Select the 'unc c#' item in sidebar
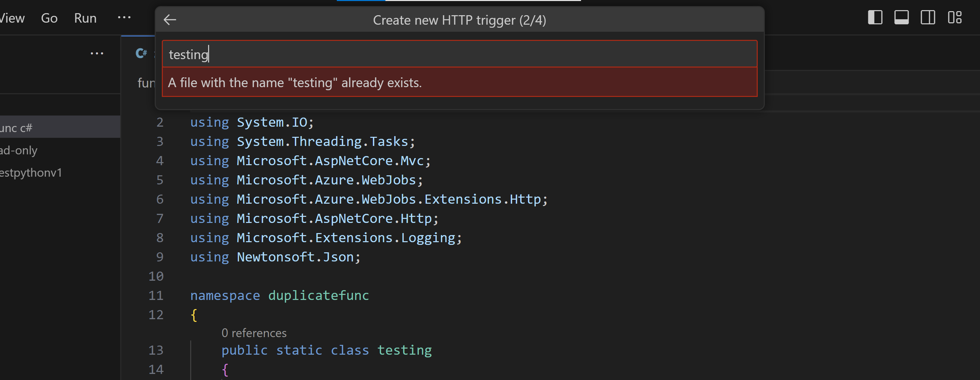980x380 pixels. point(17,128)
